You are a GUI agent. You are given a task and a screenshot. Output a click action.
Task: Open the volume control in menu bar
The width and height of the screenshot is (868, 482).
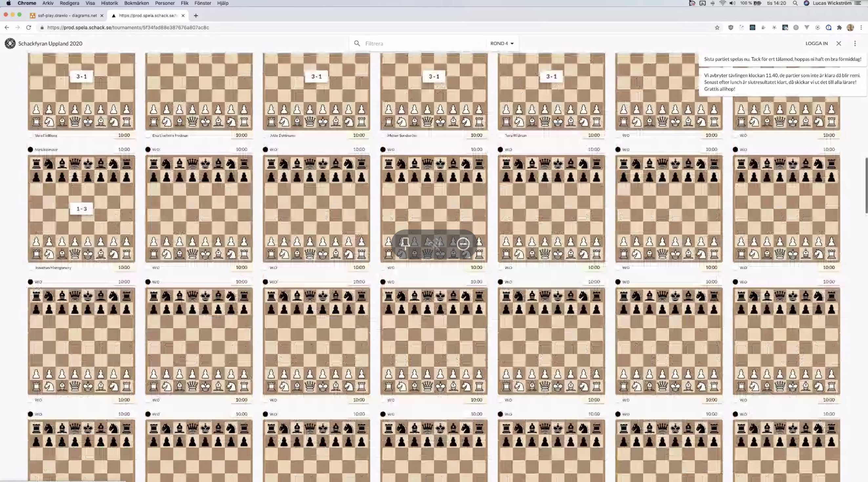[732, 3]
